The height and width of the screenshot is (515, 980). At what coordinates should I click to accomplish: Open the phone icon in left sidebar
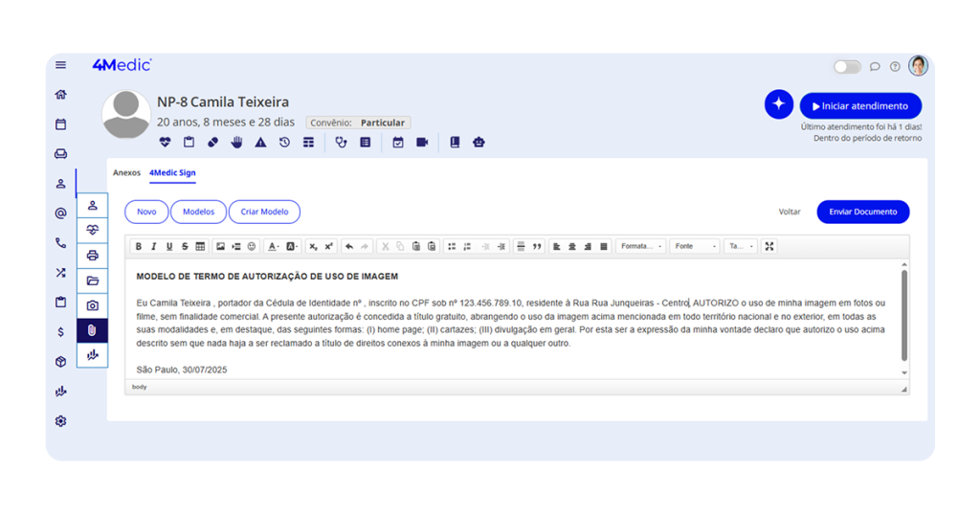click(x=60, y=243)
